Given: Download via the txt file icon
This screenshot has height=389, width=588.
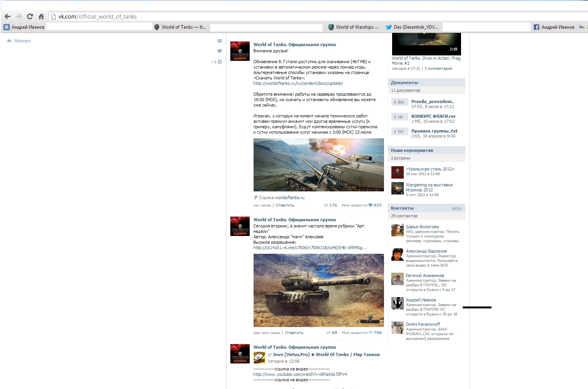Looking at the screenshot, I should [400, 132].
